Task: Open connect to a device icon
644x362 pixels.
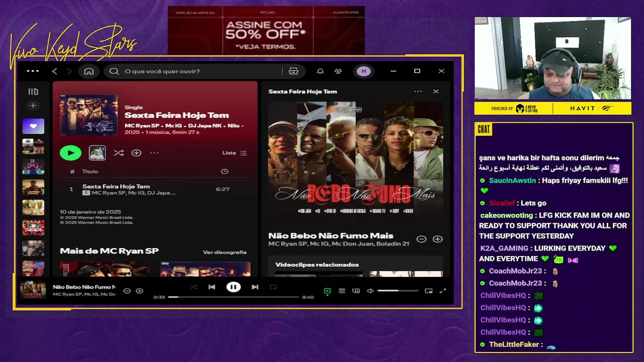Action: 356,291
